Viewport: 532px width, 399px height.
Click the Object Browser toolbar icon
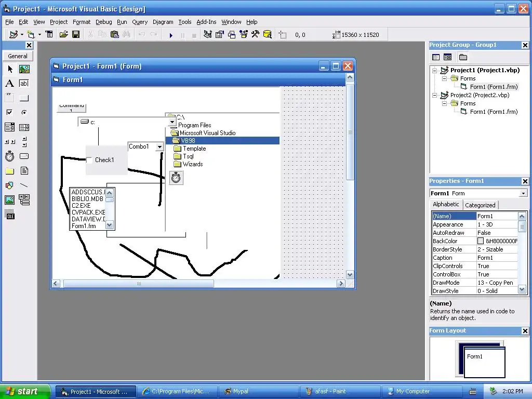pyautogui.click(x=244, y=35)
